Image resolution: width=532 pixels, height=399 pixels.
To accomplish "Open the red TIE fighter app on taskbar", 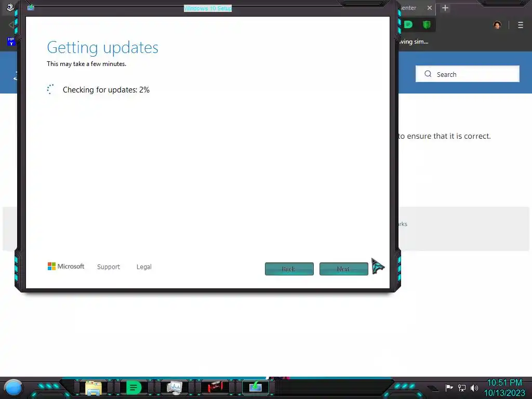I will click(215, 387).
